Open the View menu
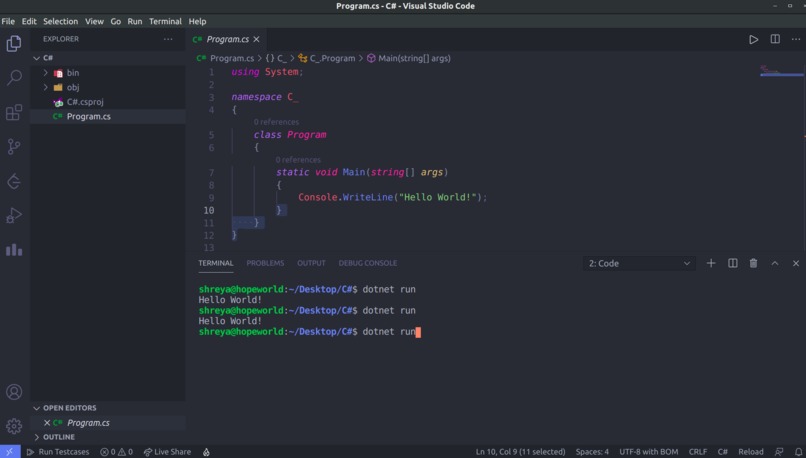This screenshot has height=458, width=806. coord(94,21)
